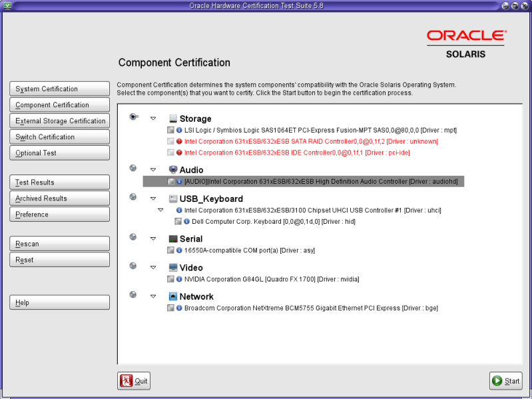Select the 16550A-compatible COM port row text
Viewport: 532px width, 399px height.
[x=250, y=250]
